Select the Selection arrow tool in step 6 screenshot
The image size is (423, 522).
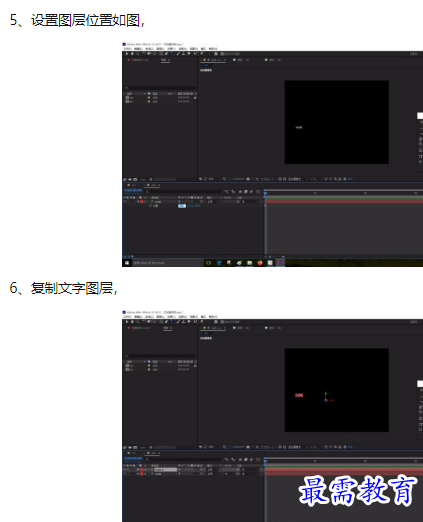pyautogui.click(x=127, y=322)
